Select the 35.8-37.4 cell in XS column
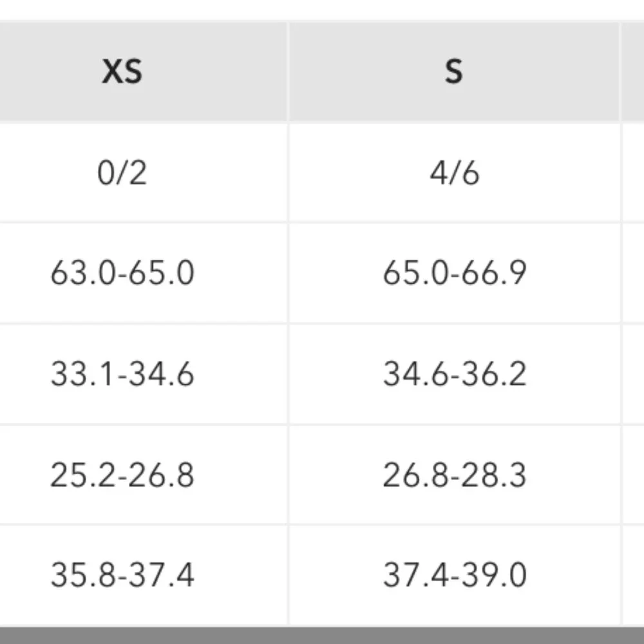Screen dimensions: 644x644 [x=122, y=575]
